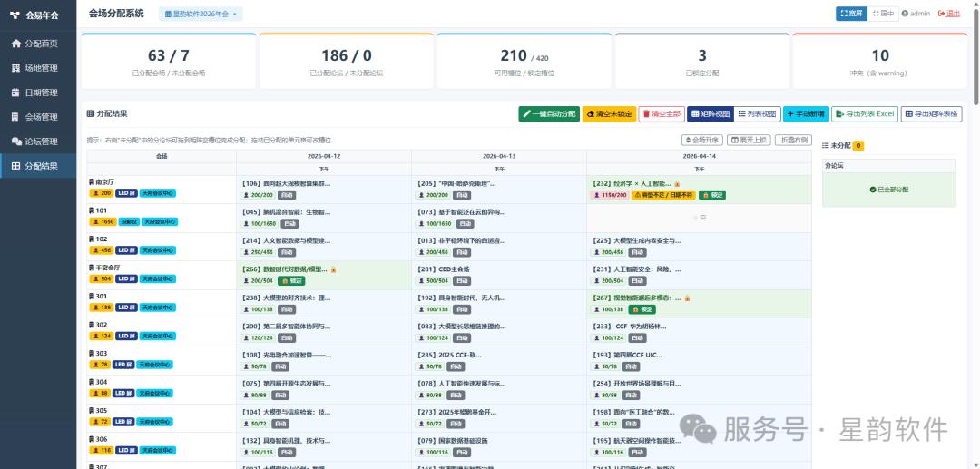Image resolution: width=980 pixels, height=469 pixels.
Task: Click the list icon beside 未分配
Action: (825, 145)
